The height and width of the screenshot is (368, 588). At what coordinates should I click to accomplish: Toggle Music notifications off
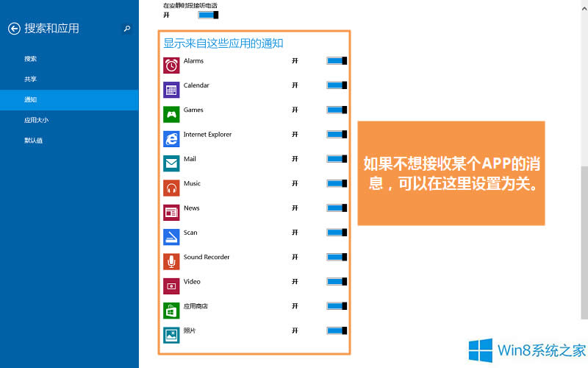[337, 183]
